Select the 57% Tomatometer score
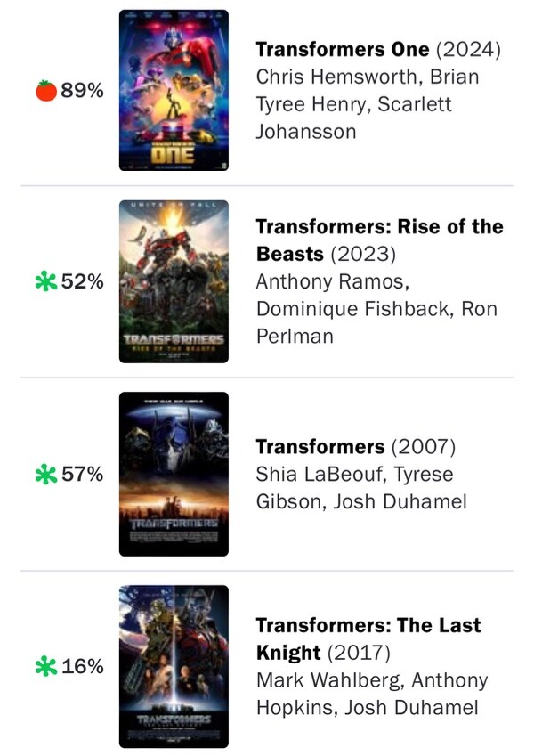Image resolution: width=534 pixels, height=756 pixels. [x=82, y=475]
